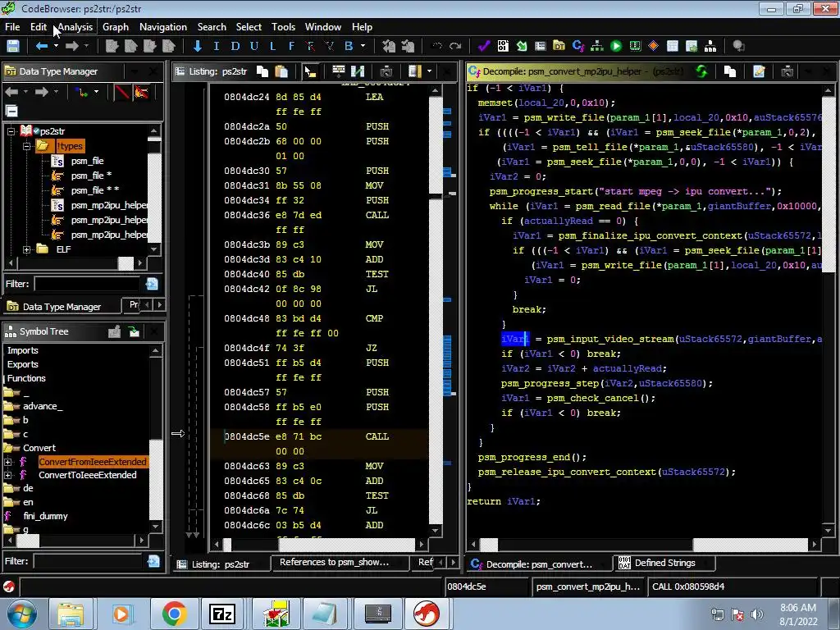Click the Decompile panel vertical scrollbar
Screen dimensions: 840x630
[829, 309]
